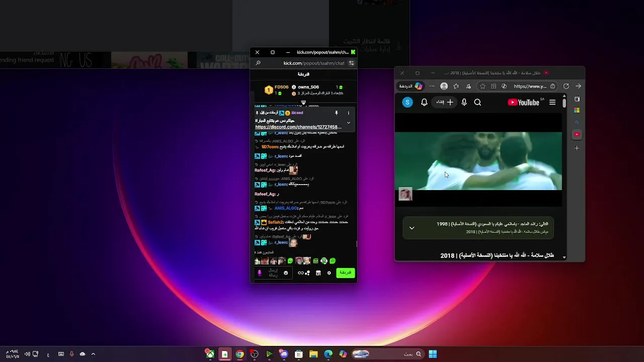This screenshot has width=644, height=362.
Task: Click the owns_506 leaderboard name
Action: [308, 87]
